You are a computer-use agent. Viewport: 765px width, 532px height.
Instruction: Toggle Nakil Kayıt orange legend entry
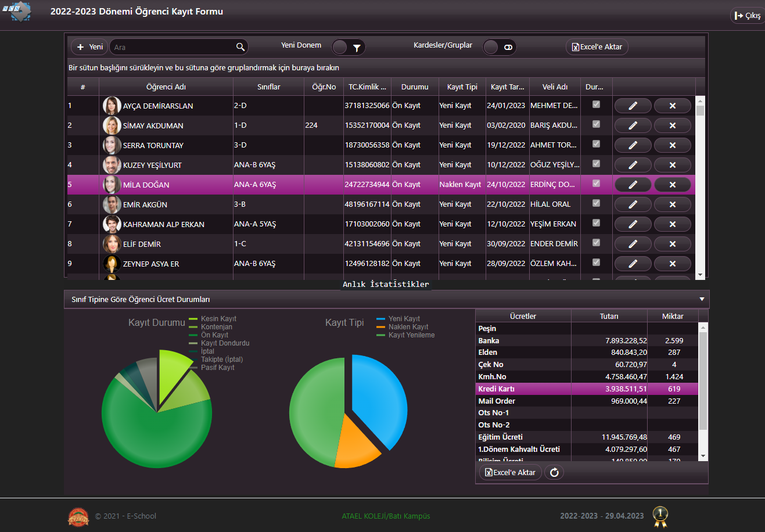click(x=403, y=327)
